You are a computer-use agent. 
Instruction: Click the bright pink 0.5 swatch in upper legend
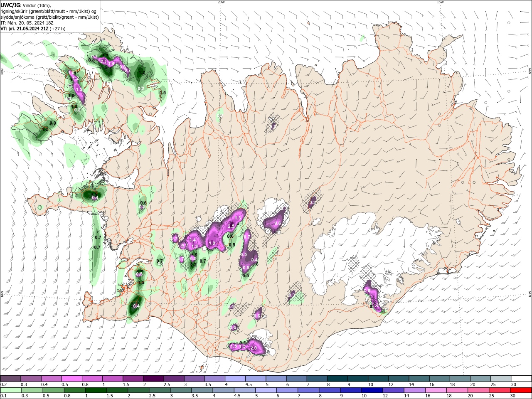[x=71, y=379]
